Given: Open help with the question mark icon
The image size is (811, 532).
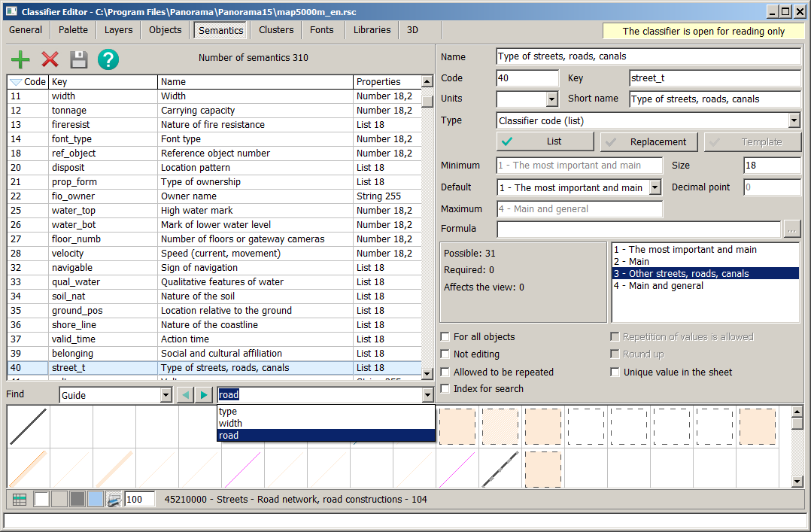Looking at the screenshot, I should click(x=108, y=60).
